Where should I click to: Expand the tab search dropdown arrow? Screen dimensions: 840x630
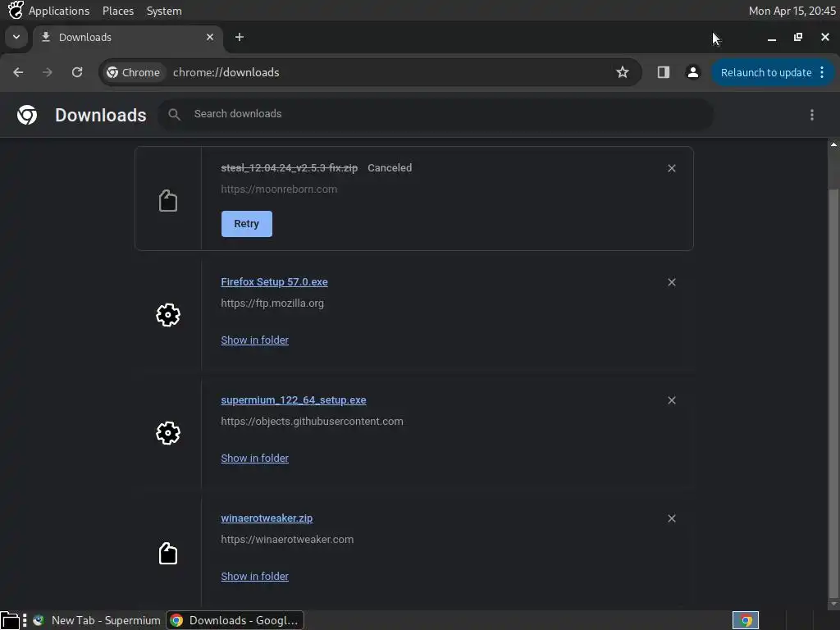click(16, 37)
